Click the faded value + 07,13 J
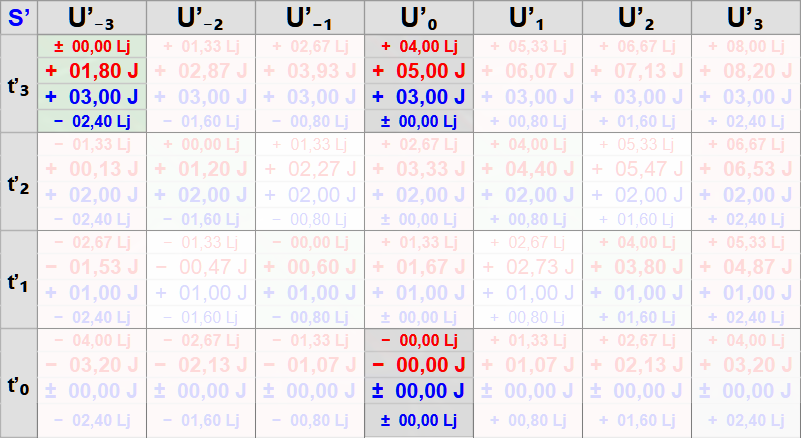Image resolution: width=801 pixels, height=438 pixels. coord(637,71)
